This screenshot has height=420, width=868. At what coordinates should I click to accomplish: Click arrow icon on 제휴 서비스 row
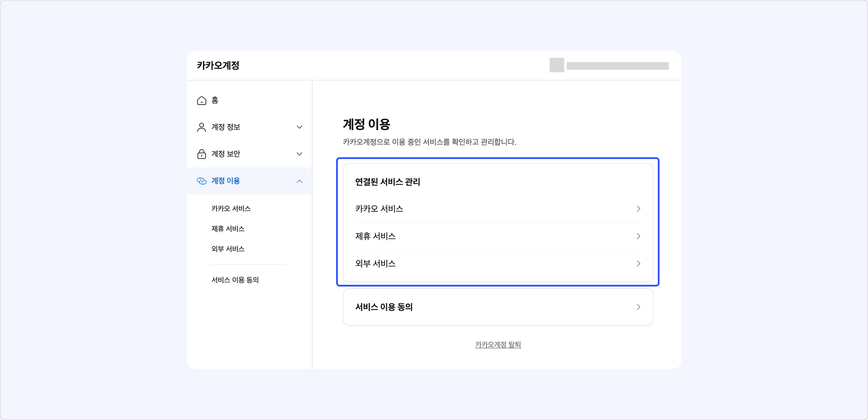tap(638, 236)
